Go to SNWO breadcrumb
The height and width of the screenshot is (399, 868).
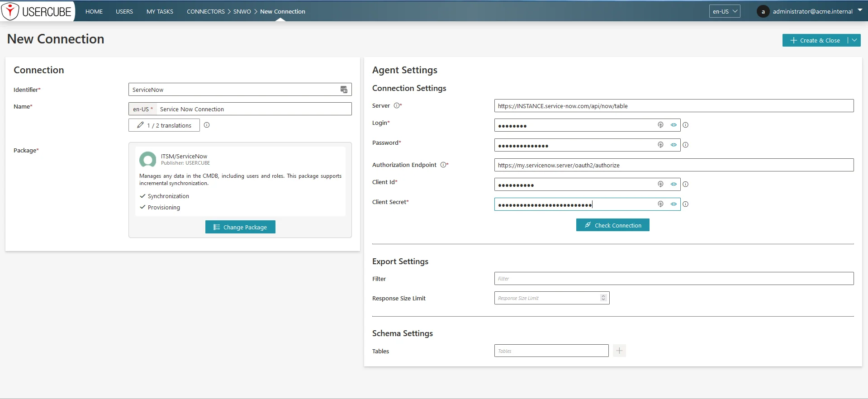pos(242,12)
